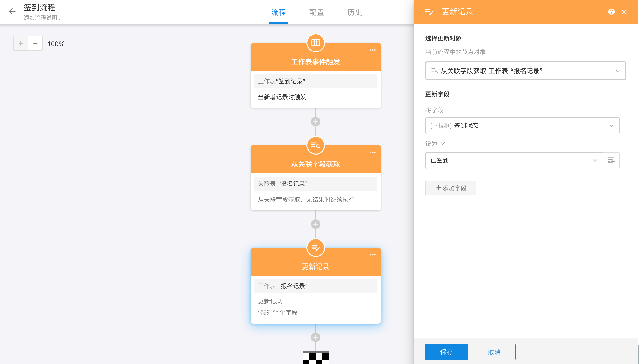
Task: Click the zoom in plus button
Action: click(x=21, y=44)
